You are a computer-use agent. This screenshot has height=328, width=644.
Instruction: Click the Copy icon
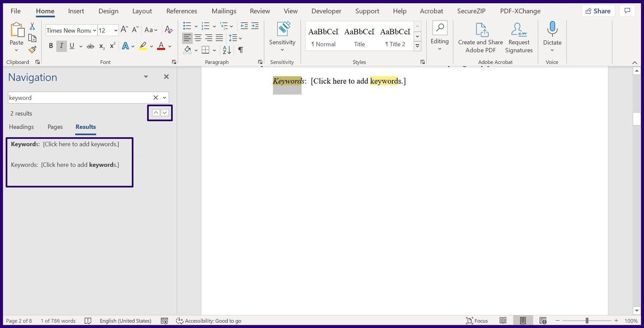(x=32, y=38)
